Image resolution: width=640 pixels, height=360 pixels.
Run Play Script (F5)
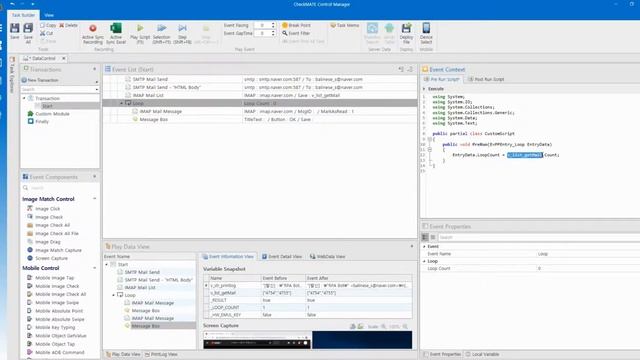pyautogui.click(x=140, y=33)
